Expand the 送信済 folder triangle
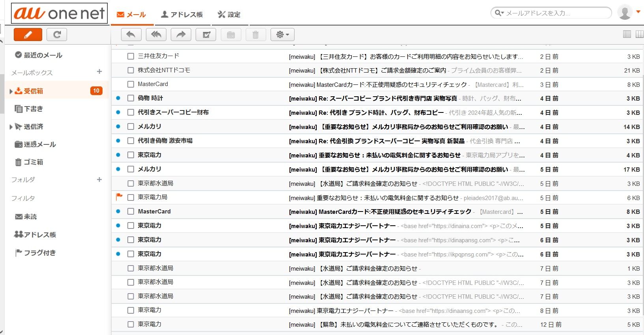The width and height of the screenshot is (644, 335). [11, 127]
